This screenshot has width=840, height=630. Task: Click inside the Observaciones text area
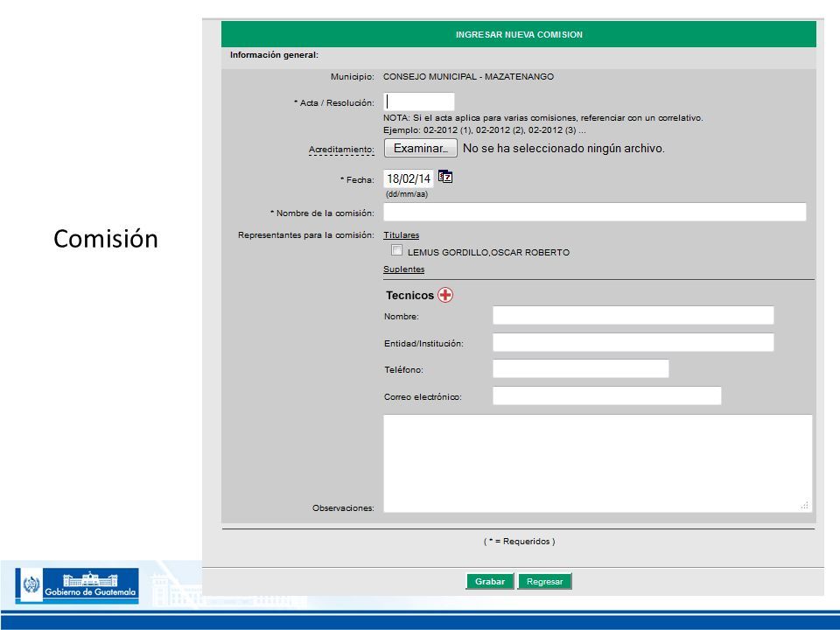598,464
